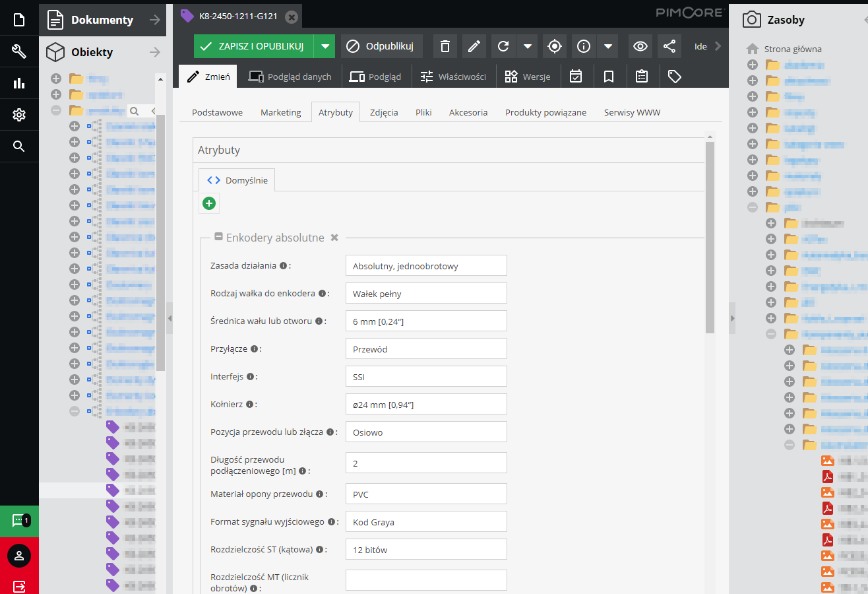Click the trash delete icon in toolbar
This screenshot has width=868, height=594.
pos(445,46)
